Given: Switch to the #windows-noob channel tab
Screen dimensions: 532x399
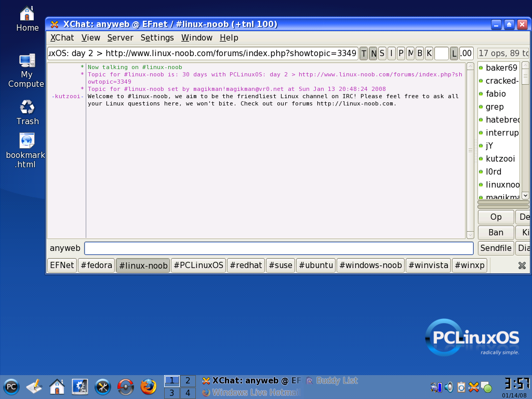Looking at the screenshot, I should coord(370,265).
